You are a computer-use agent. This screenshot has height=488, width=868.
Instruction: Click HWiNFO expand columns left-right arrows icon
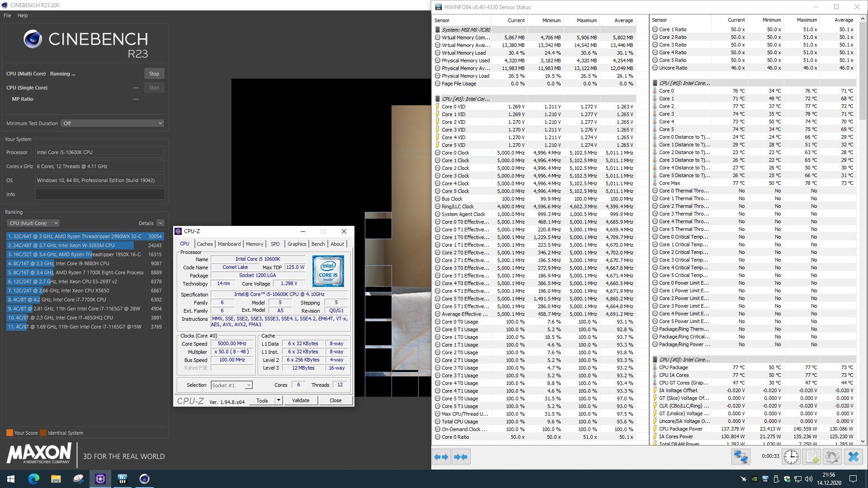pyautogui.click(x=441, y=457)
